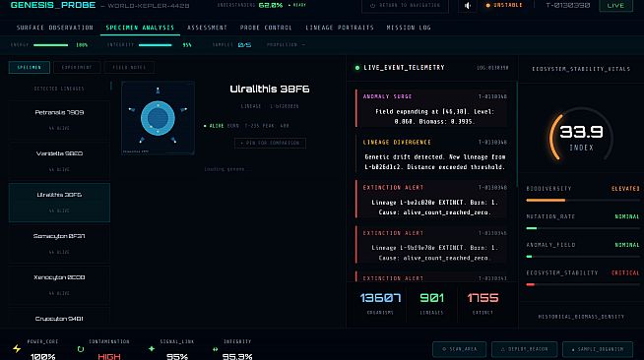This screenshot has height=360, width=644.
Task: Click the Anomaly Field level bar
Action: pyautogui.click(x=583, y=257)
